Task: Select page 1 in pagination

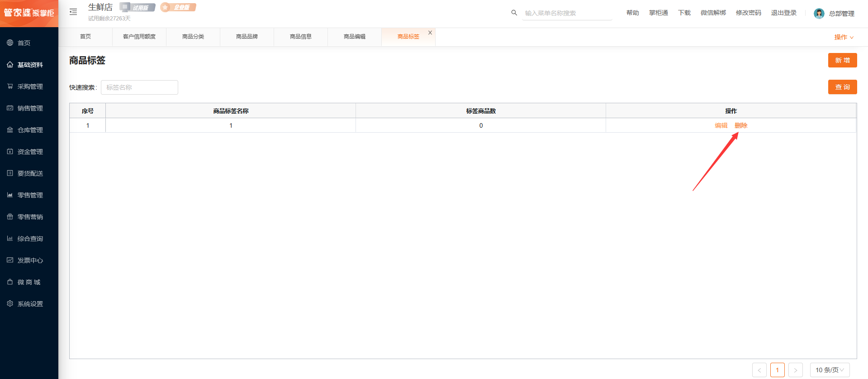Action: pyautogui.click(x=778, y=370)
